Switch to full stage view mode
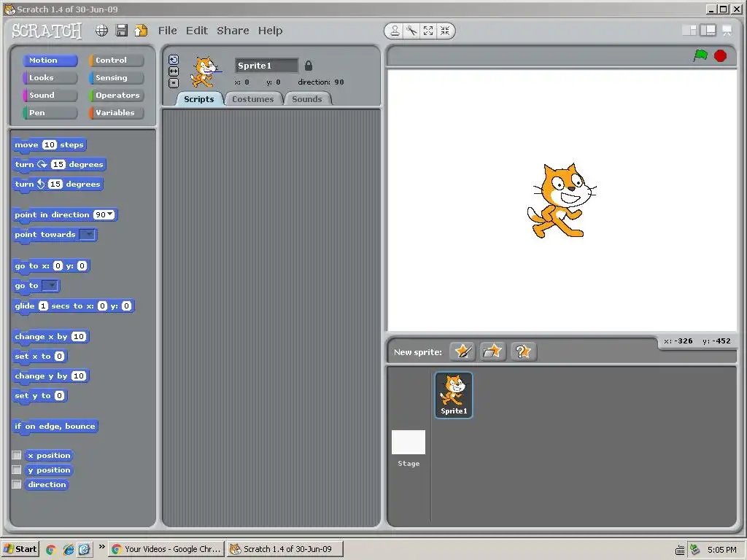 708,31
